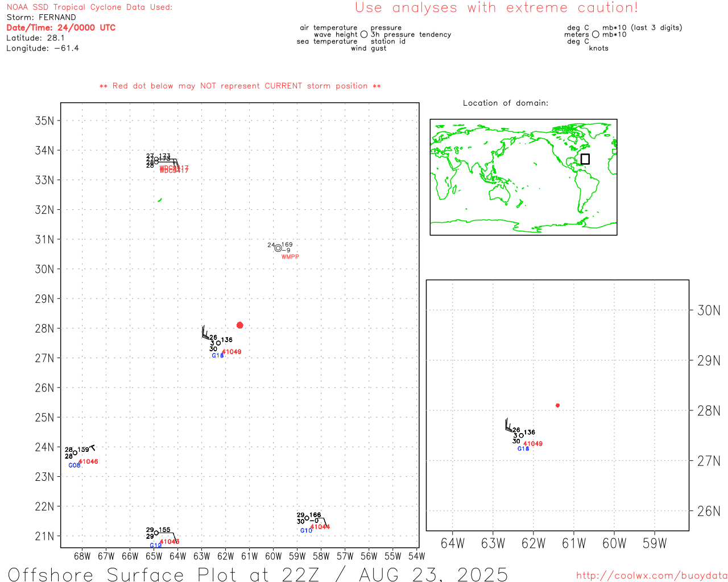This screenshot has width=728, height=582.
Task: Click the 35N latitude axis label
Action: click(45, 121)
